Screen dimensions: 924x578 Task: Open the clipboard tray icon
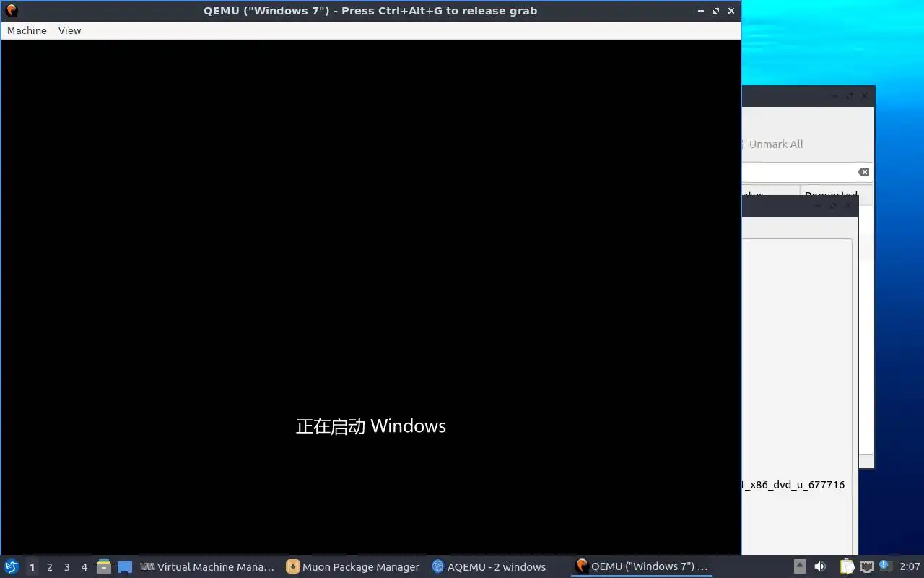(847, 566)
